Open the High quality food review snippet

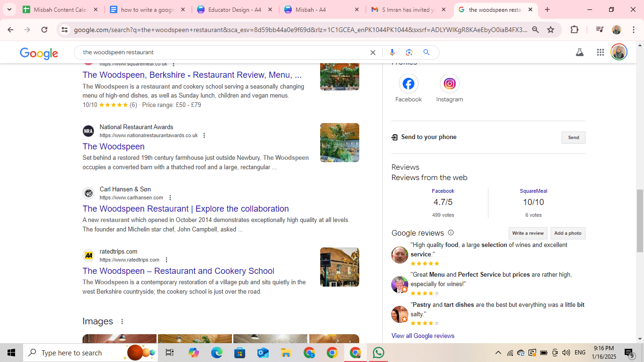pyautogui.click(x=489, y=250)
